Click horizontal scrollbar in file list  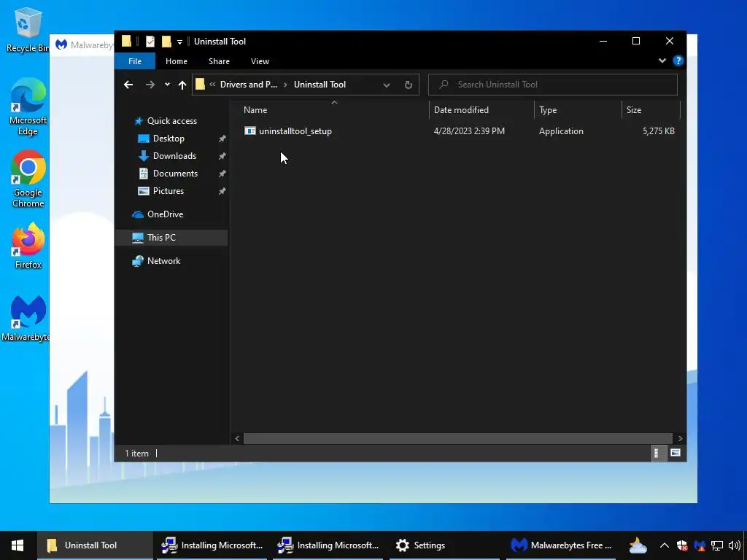pyautogui.click(x=458, y=438)
